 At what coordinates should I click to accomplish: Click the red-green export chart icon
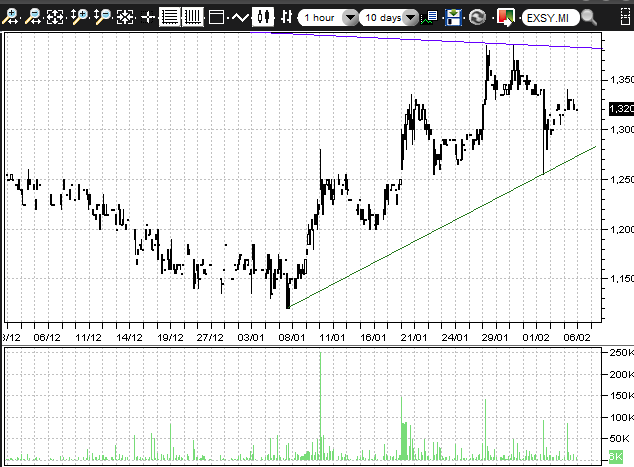coord(506,17)
